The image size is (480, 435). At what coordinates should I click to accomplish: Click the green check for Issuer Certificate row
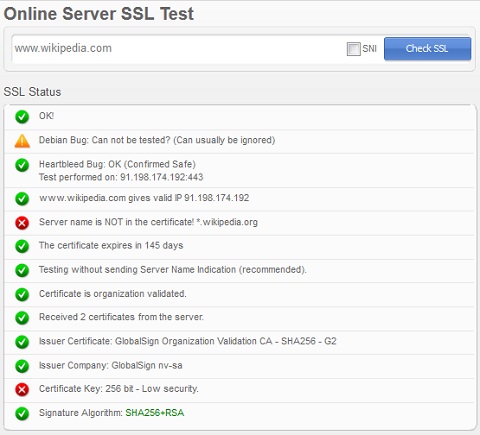tap(22, 342)
